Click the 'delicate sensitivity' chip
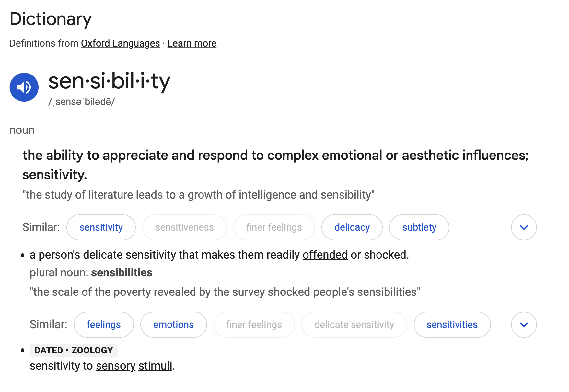 click(x=354, y=325)
